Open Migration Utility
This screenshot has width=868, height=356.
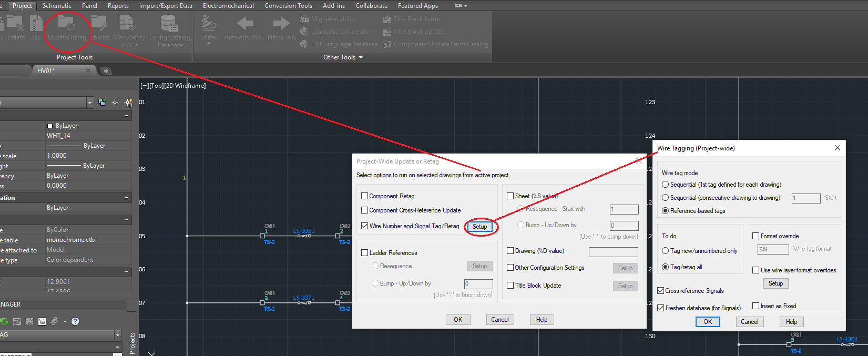(x=329, y=19)
